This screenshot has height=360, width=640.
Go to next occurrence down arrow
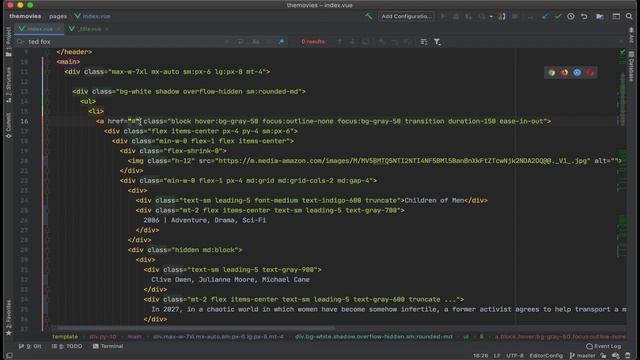(x=353, y=42)
